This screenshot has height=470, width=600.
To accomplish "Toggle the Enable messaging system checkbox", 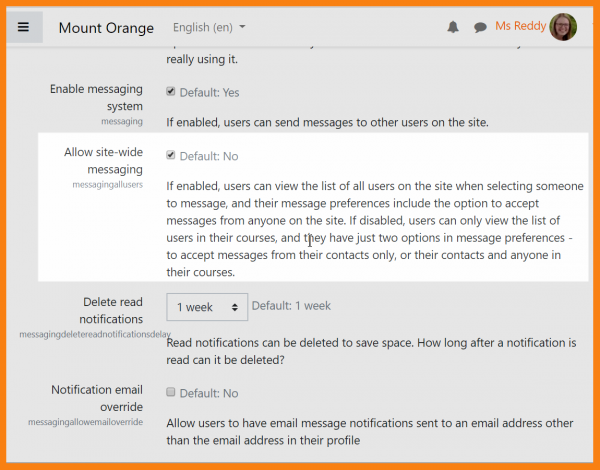I will [x=171, y=93].
